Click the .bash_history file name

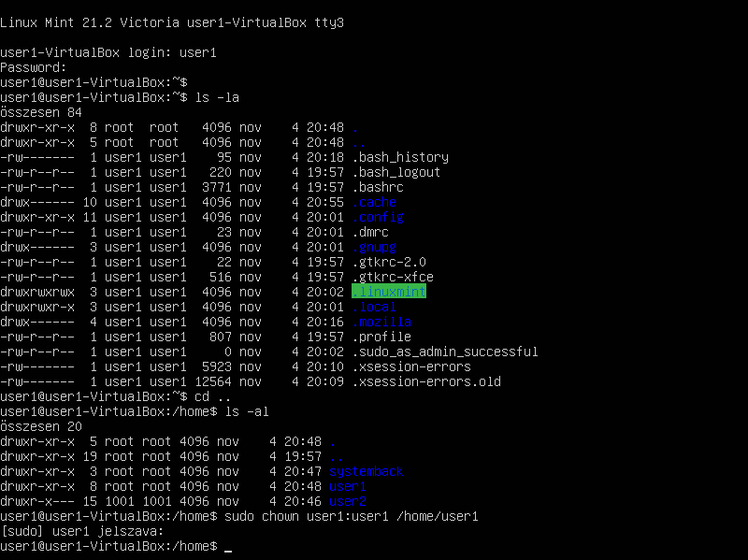400,157
